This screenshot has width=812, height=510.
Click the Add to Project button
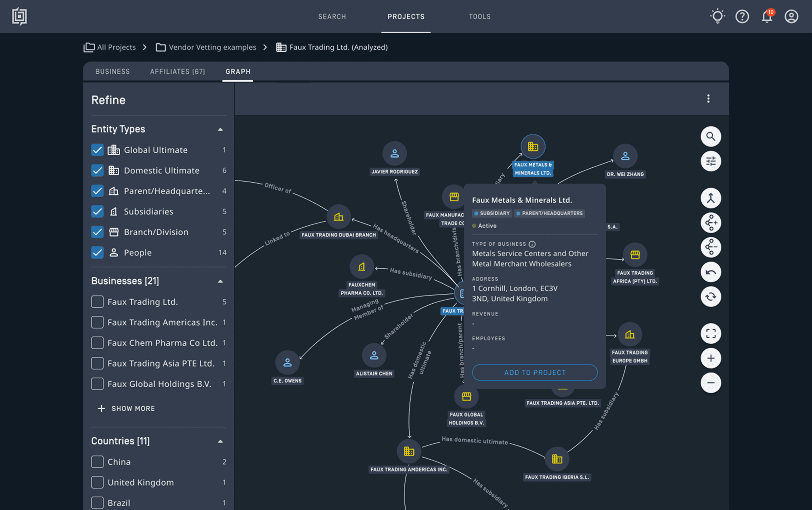pos(535,373)
